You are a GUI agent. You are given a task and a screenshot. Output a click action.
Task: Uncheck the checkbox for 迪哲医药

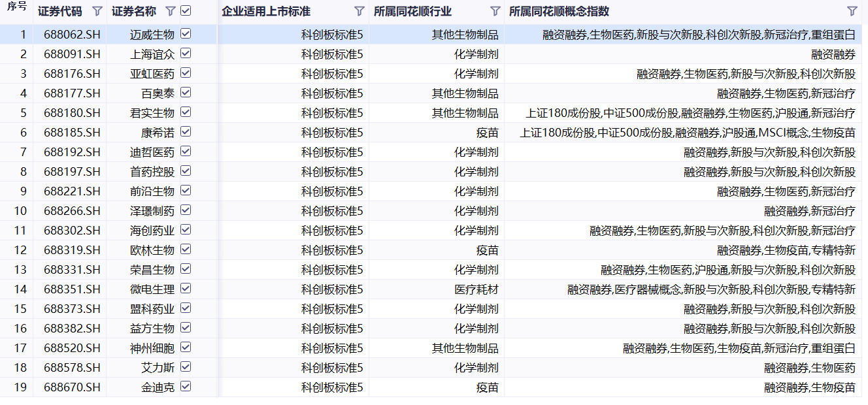point(186,152)
